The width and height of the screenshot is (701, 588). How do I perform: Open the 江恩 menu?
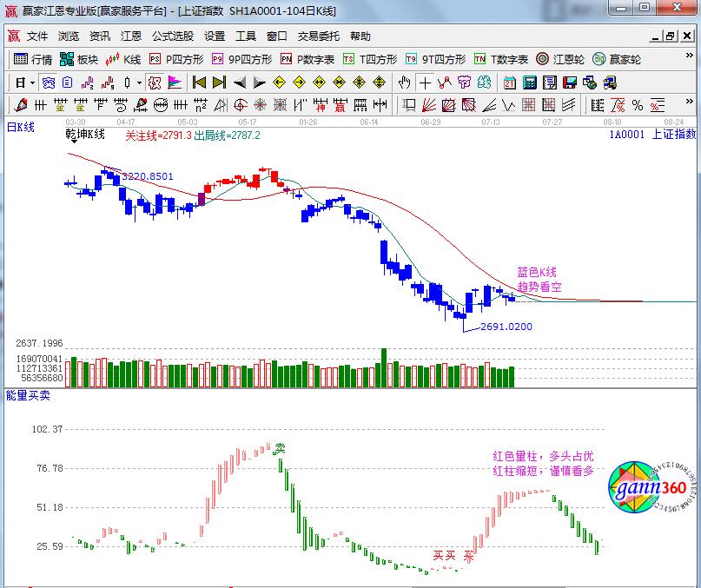pyautogui.click(x=130, y=36)
